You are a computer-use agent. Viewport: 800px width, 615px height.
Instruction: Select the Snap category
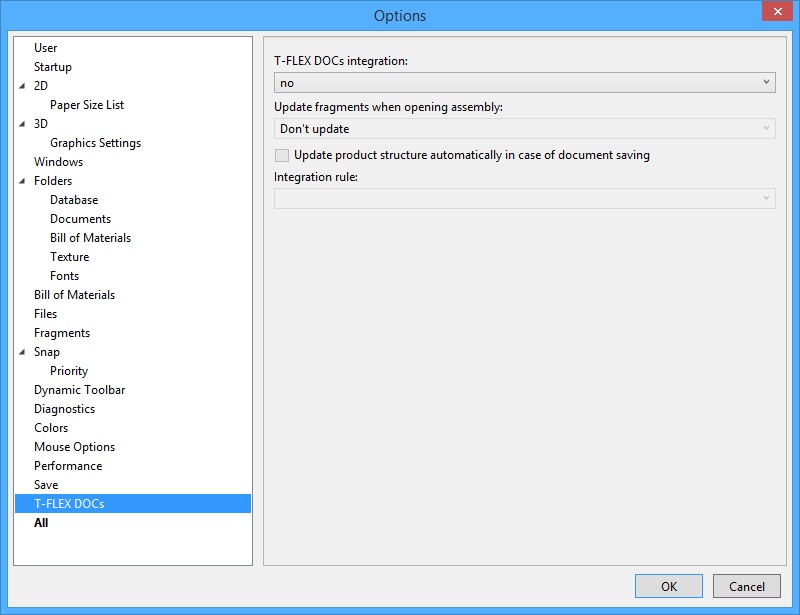(47, 352)
